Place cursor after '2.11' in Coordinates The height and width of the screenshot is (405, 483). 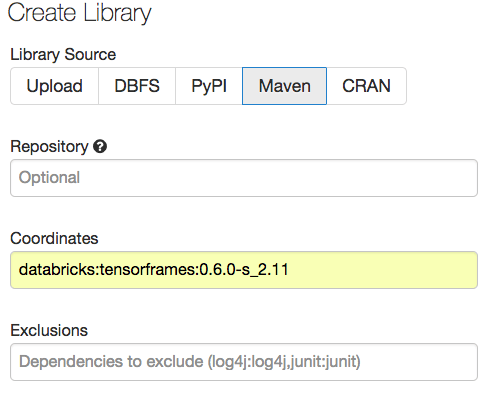290,269
